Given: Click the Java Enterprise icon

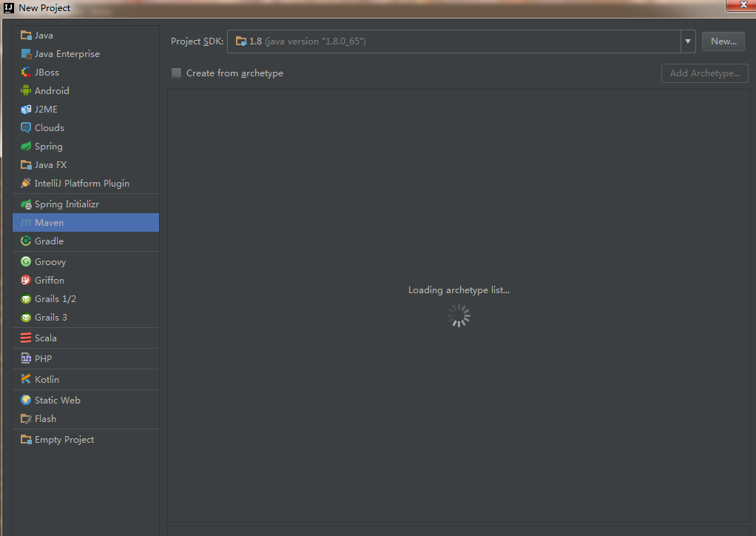Looking at the screenshot, I should point(26,53).
